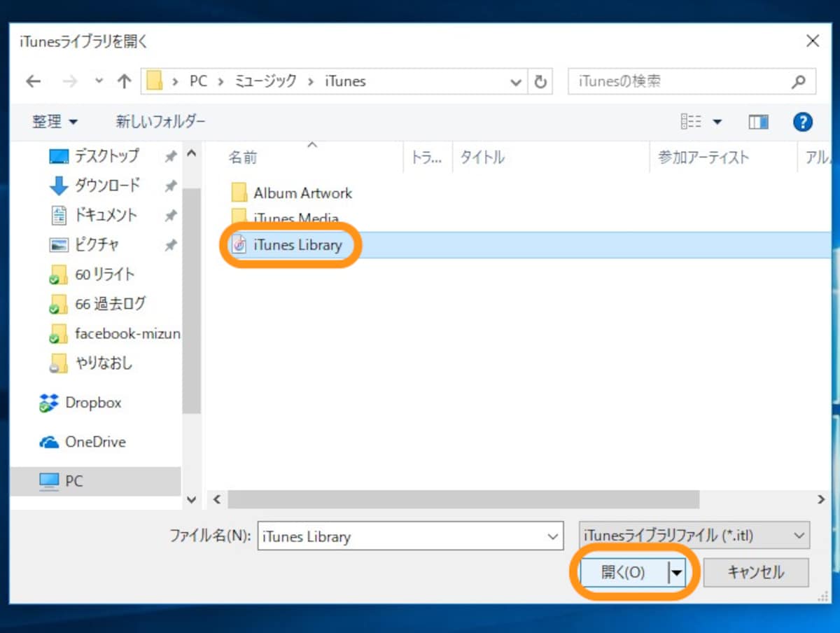Go back with the left arrow button
The height and width of the screenshot is (633, 840).
coord(33,81)
